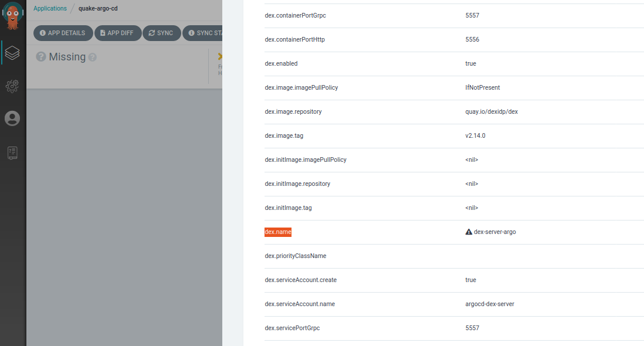Click the nil value for dex.initImage.tag
This screenshot has width=644, height=346.
click(x=472, y=208)
